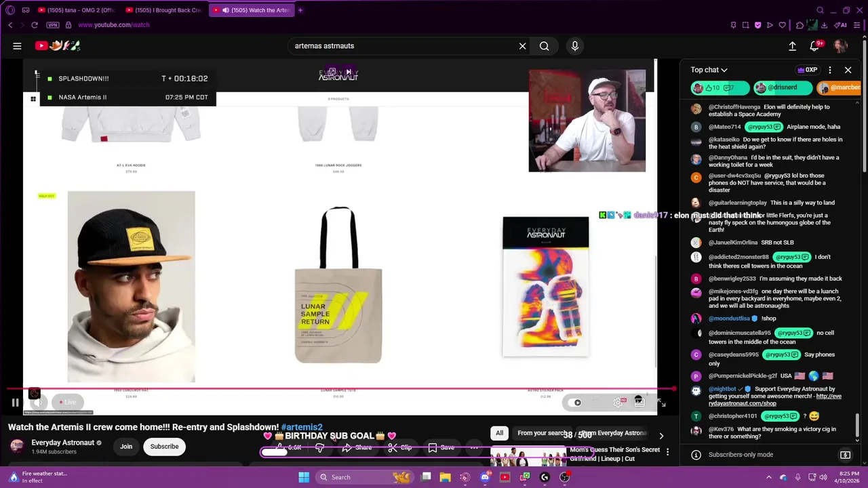Select From your search chip

pos(542,433)
